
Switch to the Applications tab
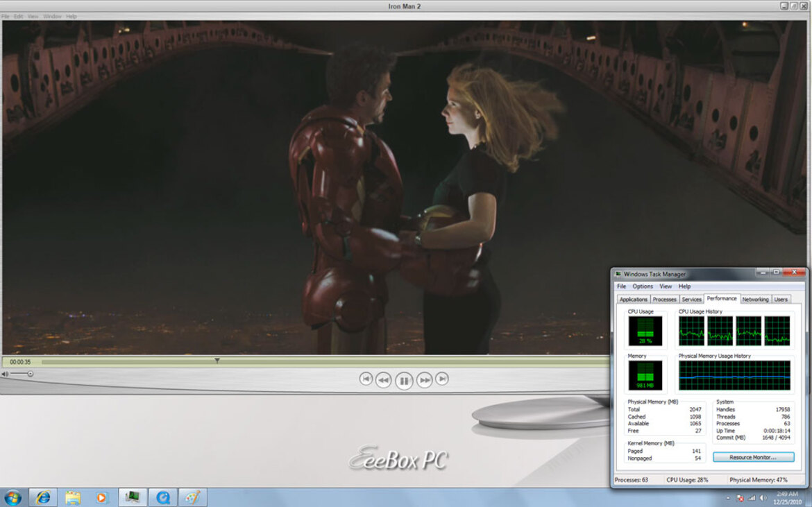tap(634, 300)
